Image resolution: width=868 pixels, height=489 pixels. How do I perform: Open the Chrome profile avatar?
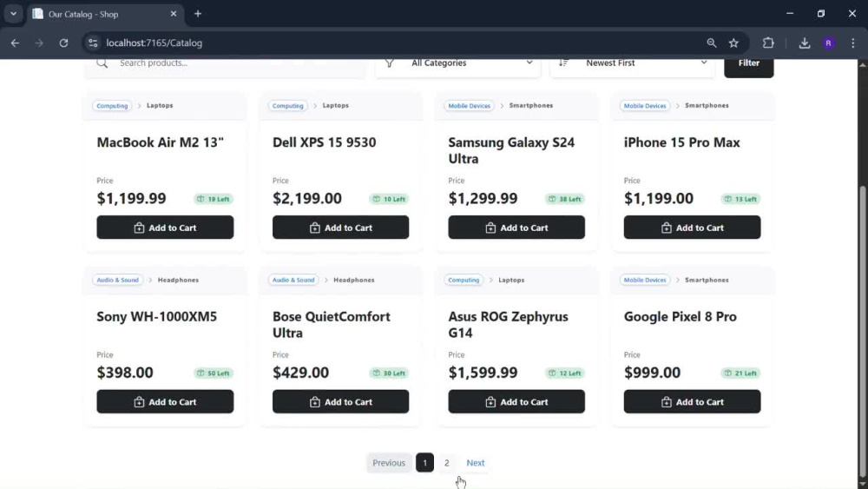coord(829,43)
